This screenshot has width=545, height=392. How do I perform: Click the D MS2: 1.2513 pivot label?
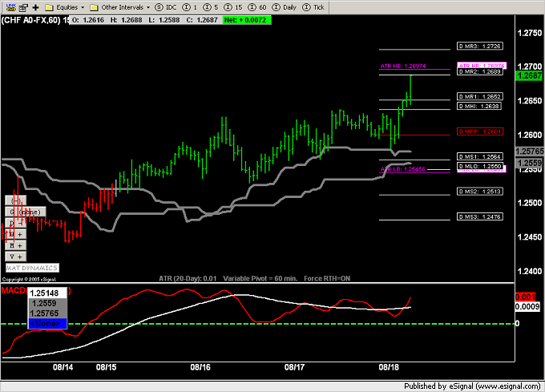point(479,192)
